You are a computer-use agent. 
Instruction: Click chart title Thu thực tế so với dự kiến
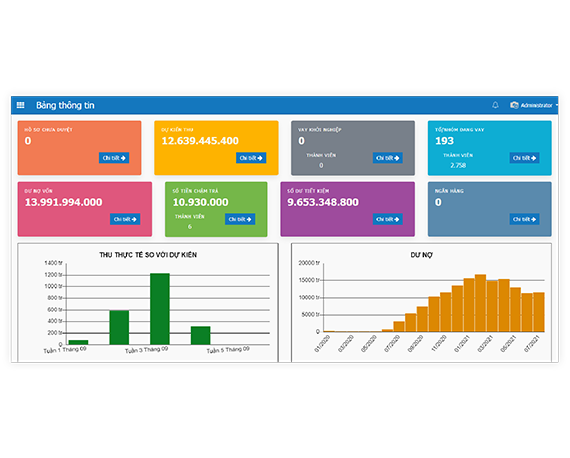tap(148, 255)
